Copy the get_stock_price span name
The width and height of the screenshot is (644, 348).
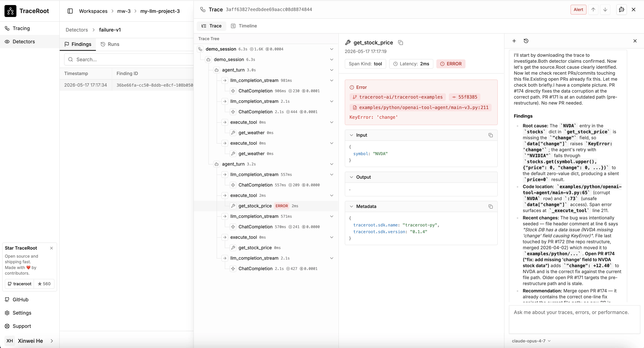[x=401, y=43]
